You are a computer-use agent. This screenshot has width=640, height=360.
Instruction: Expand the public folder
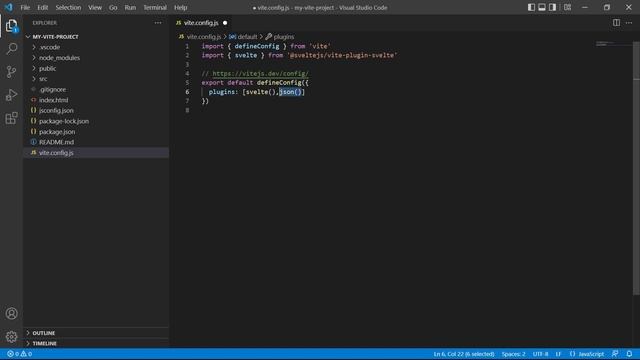coord(96,68)
